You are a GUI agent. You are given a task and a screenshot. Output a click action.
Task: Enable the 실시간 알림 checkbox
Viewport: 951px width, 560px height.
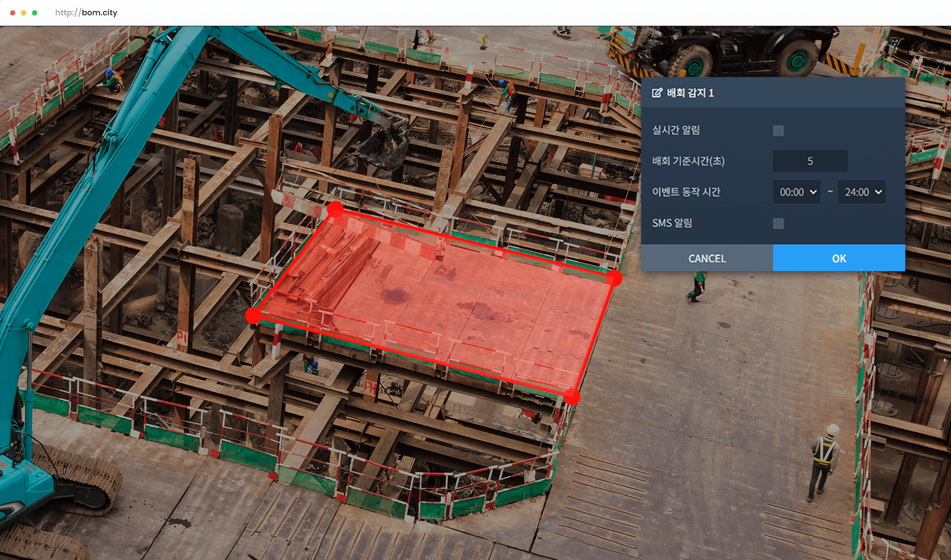778,131
